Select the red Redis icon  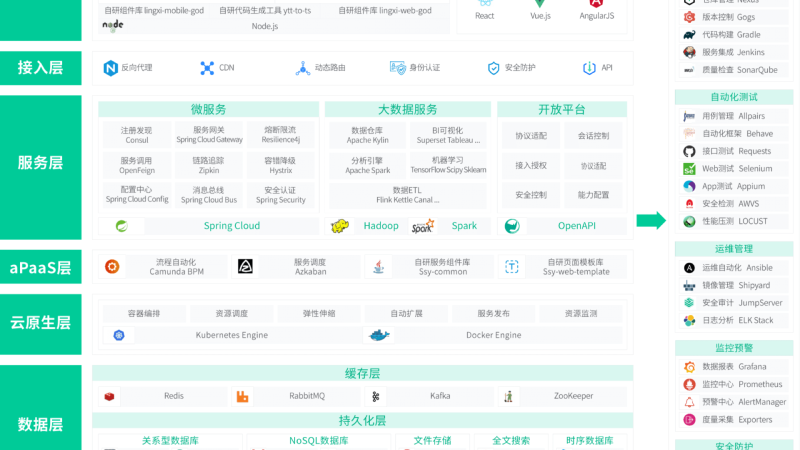tap(109, 396)
